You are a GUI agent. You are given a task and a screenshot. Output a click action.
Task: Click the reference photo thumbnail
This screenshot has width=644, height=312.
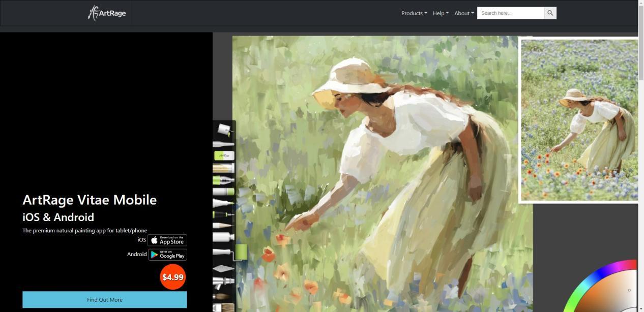[579, 120]
